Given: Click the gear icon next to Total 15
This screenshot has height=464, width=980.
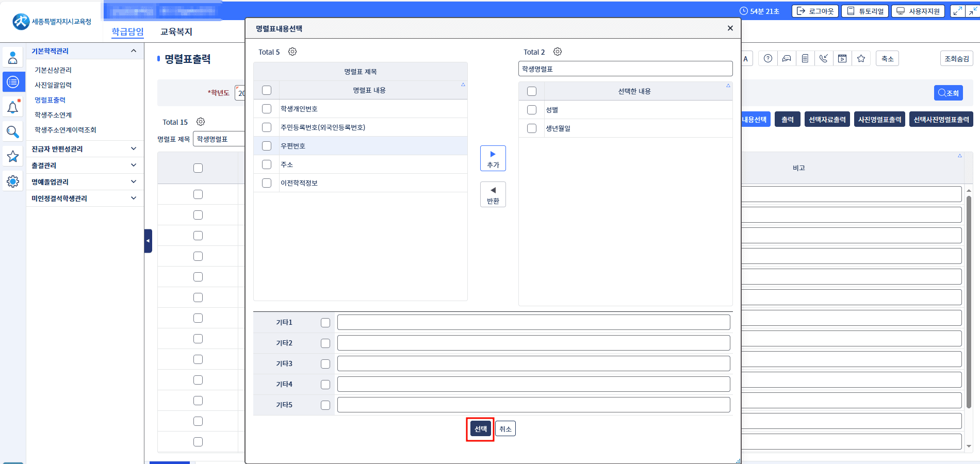Looking at the screenshot, I should coord(201,122).
